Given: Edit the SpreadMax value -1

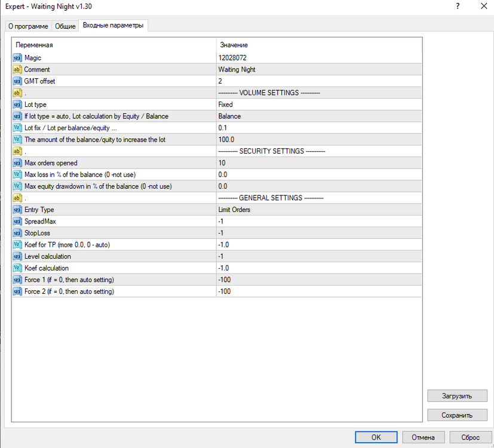Looking at the screenshot, I should tap(319, 222).
